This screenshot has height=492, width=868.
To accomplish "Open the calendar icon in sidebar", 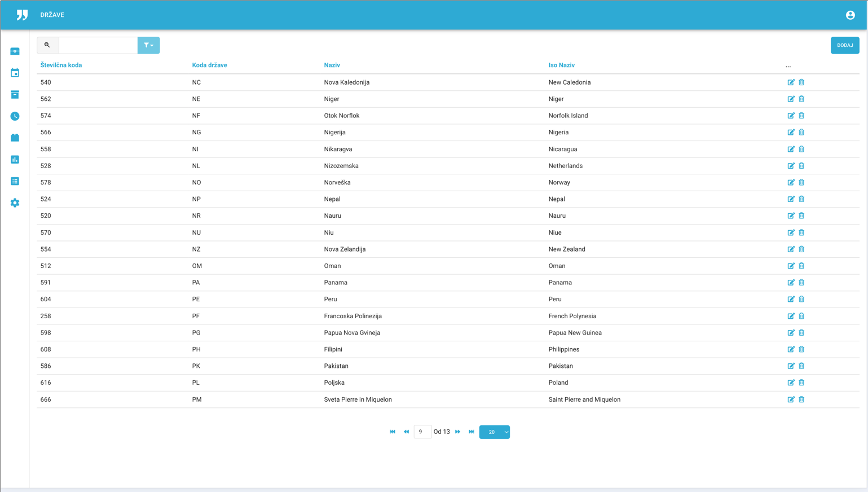I will 15,73.
